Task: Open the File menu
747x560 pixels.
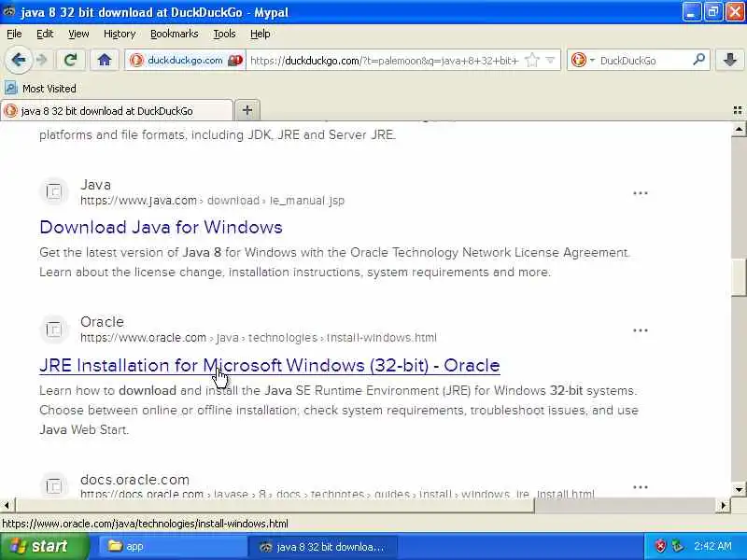Action: pyautogui.click(x=14, y=34)
